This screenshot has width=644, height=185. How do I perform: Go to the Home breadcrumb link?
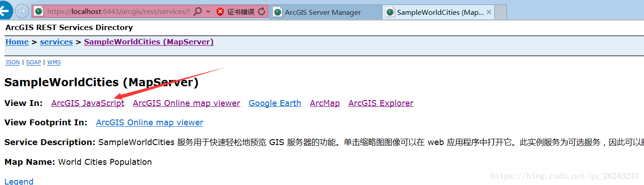17,42
